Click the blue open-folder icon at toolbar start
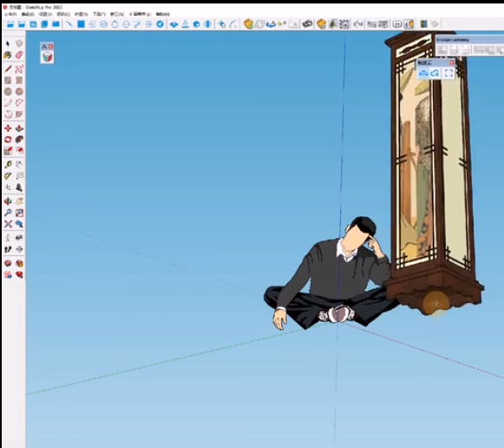This screenshot has height=448, width=504. (x=10, y=24)
